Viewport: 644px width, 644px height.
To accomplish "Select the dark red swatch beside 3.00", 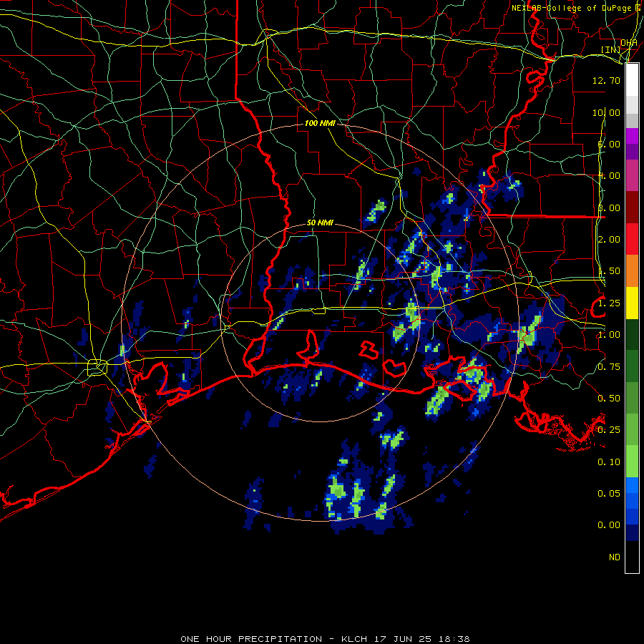I will click(x=632, y=208).
